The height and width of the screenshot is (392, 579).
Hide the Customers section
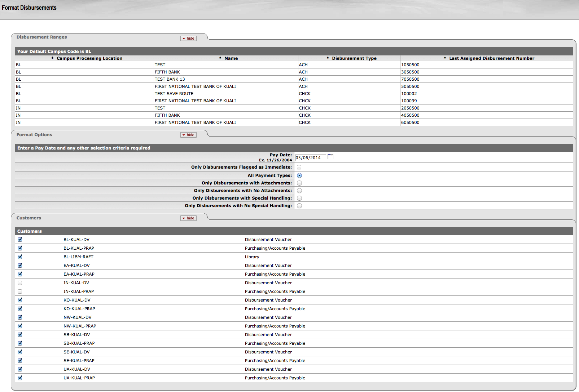pyautogui.click(x=188, y=218)
